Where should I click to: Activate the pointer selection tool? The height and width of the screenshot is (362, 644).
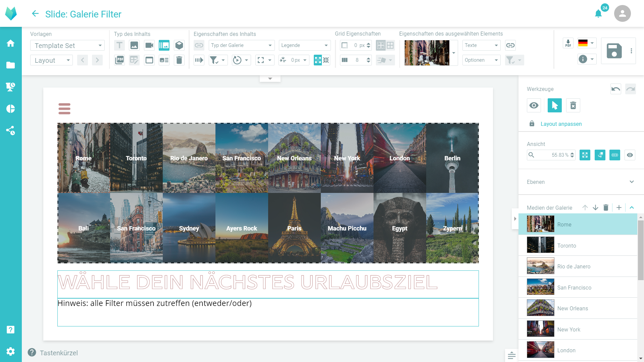click(555, 105)
